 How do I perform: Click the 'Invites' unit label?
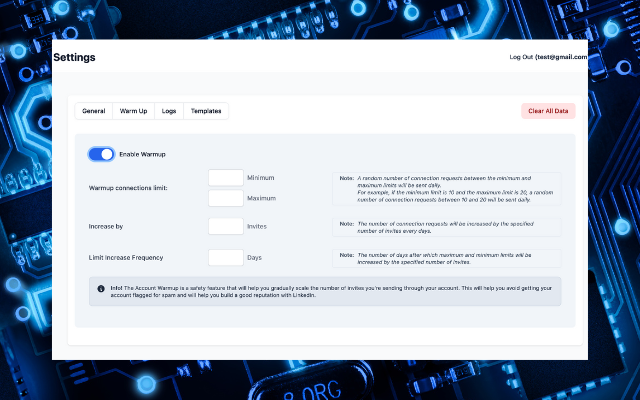(x=257, y=226)
